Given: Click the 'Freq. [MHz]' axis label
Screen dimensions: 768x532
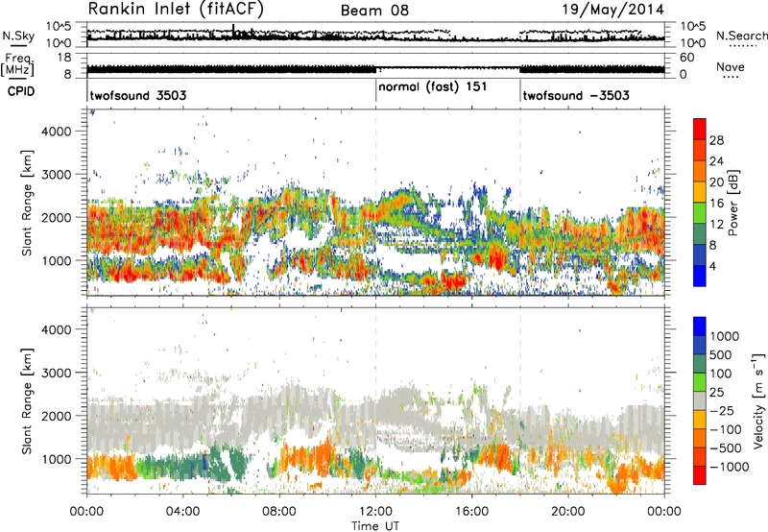Looking at the screenshot, I should pos(17,65).
